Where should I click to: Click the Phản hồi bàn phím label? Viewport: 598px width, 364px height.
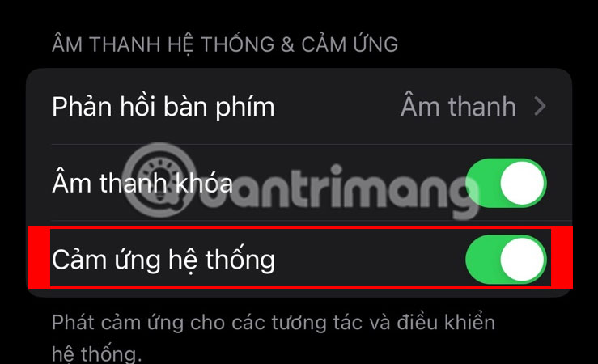163,107
